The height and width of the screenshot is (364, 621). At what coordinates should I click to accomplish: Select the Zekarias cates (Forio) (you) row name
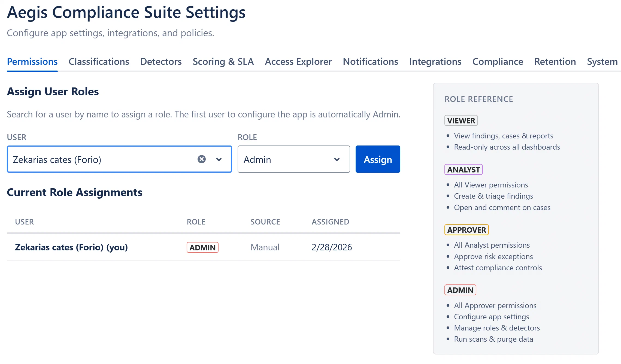tap(71, 247)
